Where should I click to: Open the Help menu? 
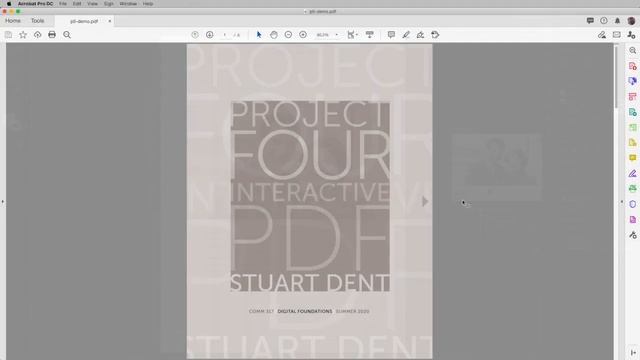point(148,4)
